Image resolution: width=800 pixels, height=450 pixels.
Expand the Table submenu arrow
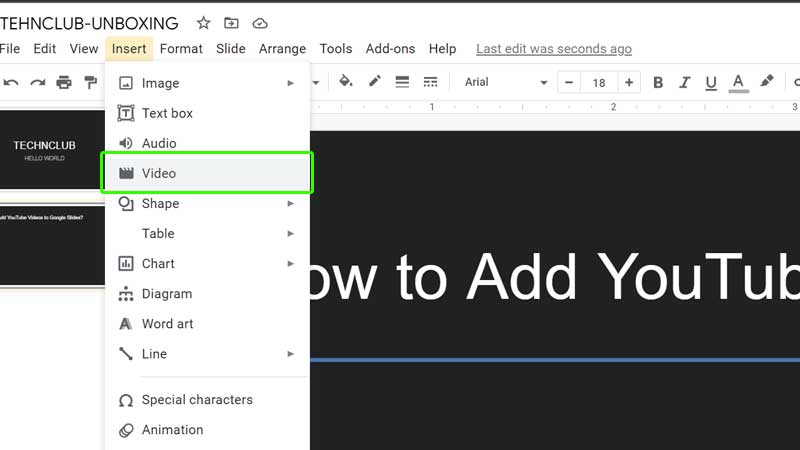point(290,233)
